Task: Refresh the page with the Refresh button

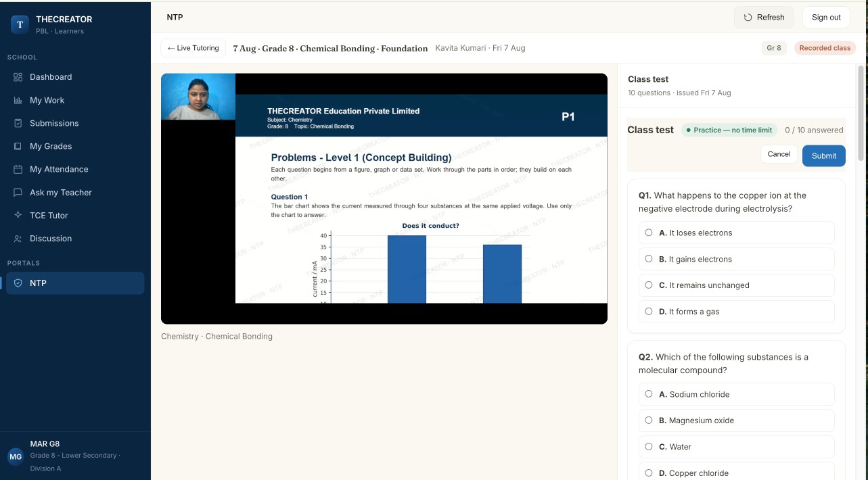Action: coord(764,18)
